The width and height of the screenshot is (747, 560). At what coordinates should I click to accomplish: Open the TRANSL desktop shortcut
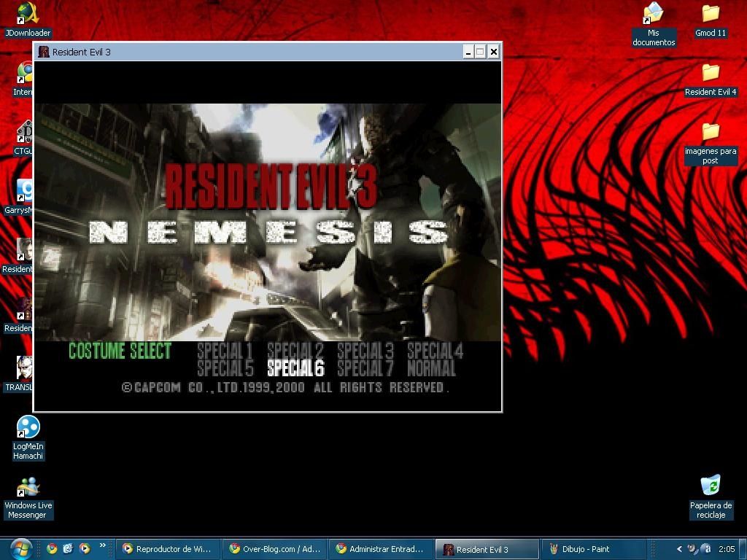point(19,374)
